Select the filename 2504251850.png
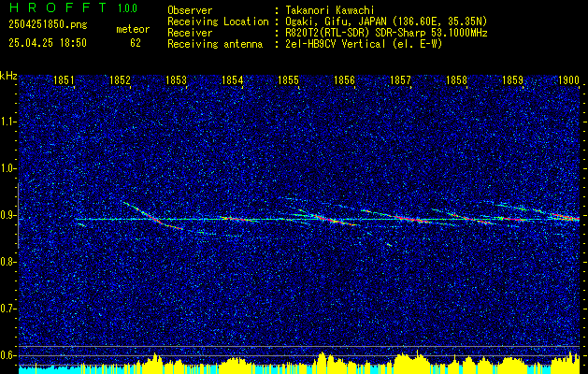This screenshot has height=374, width=588. (x=48, y=24)
